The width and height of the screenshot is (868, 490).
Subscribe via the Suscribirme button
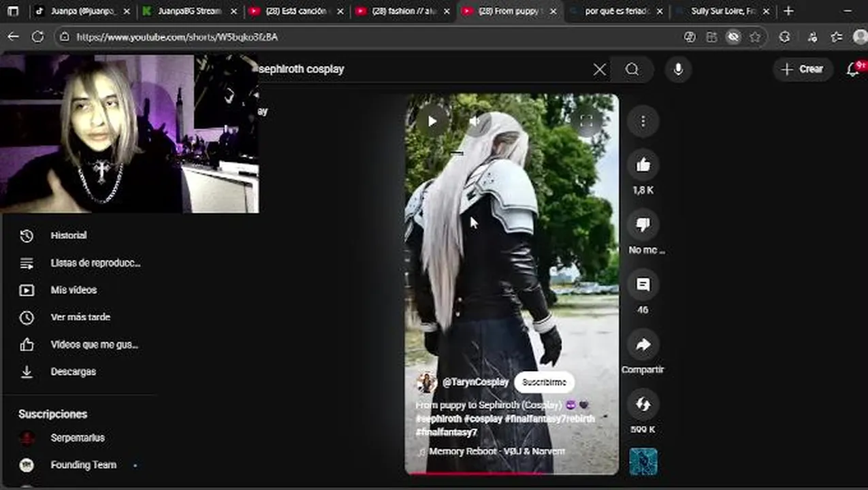[x=544, y=382]
